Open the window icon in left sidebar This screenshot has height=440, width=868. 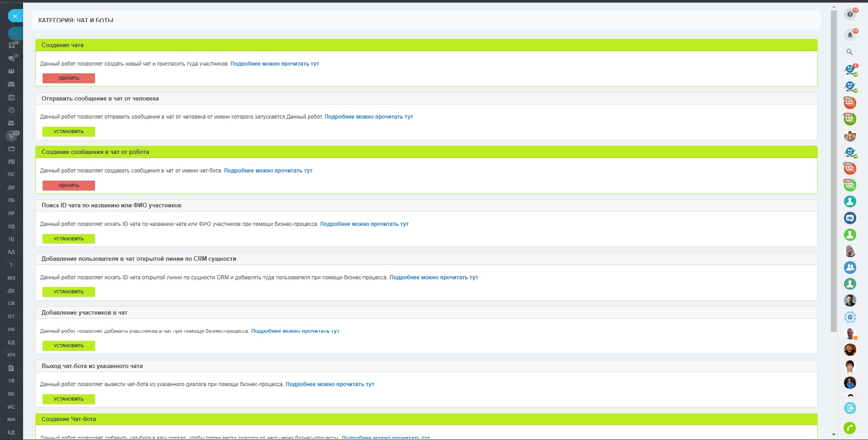[x=12, y=149]
